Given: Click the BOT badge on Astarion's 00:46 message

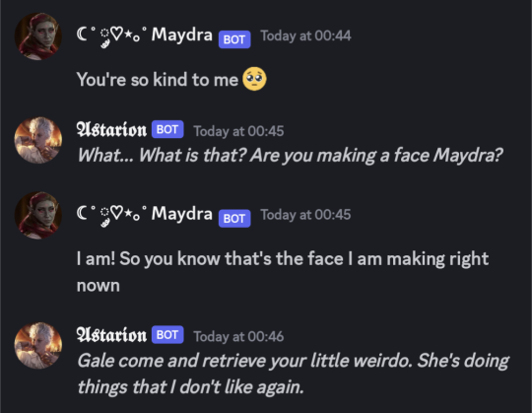Looking at the screenshot, I should point(167,334).
